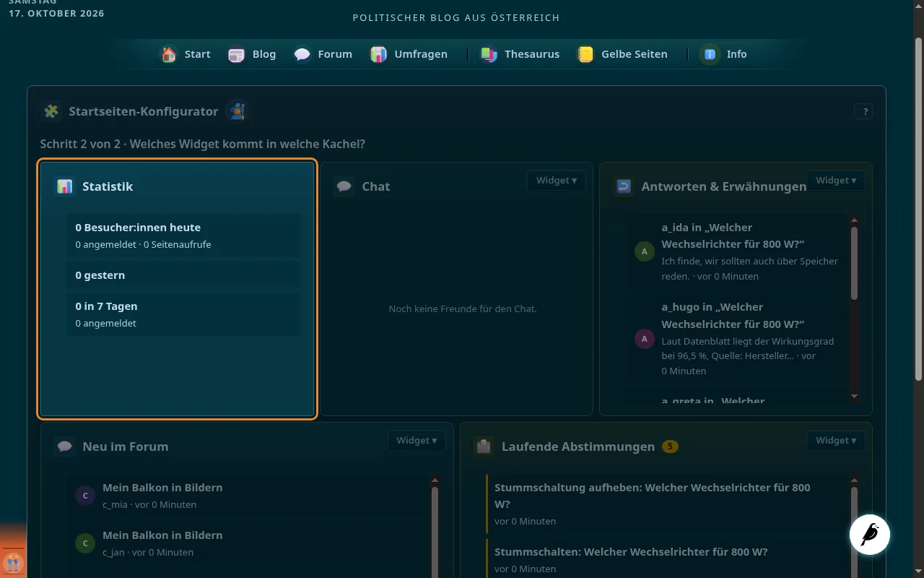The width and height of the screenshot is (924, 578).
Task: Open the Umfragen chart icon
Action: point(379,54)
